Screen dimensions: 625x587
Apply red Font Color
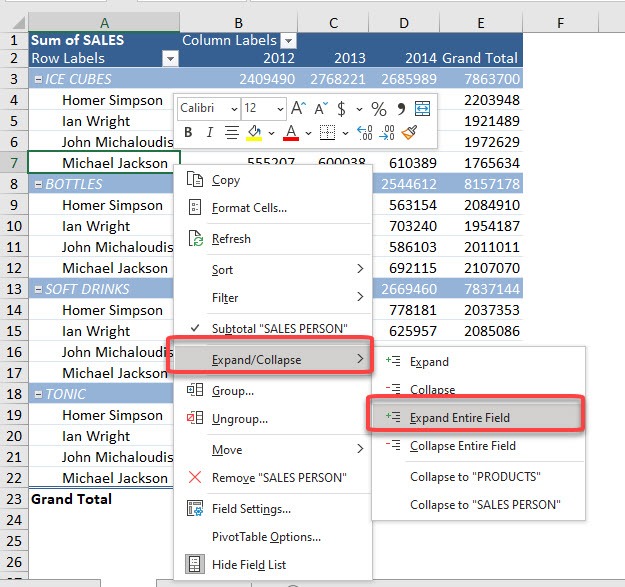(291, 133)
